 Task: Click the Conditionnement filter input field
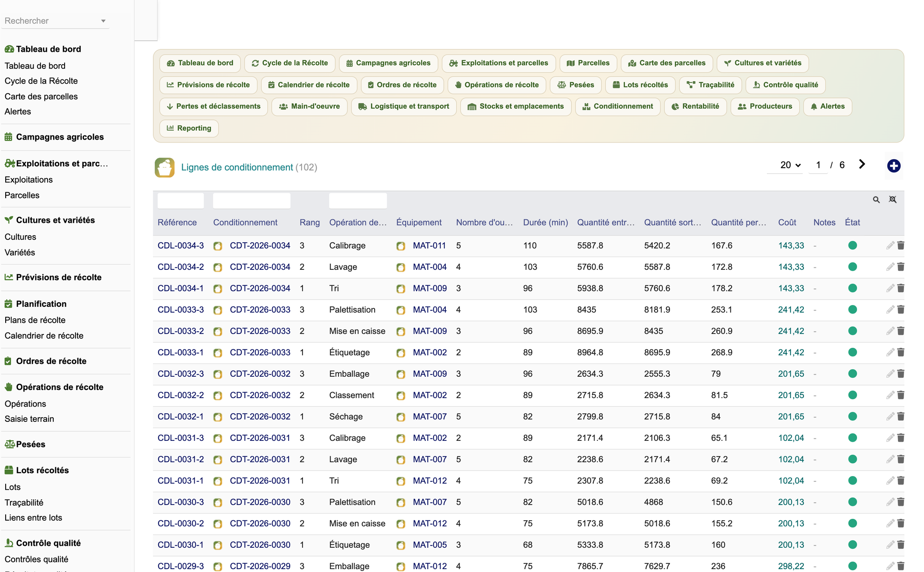click(x=252, y=200)
